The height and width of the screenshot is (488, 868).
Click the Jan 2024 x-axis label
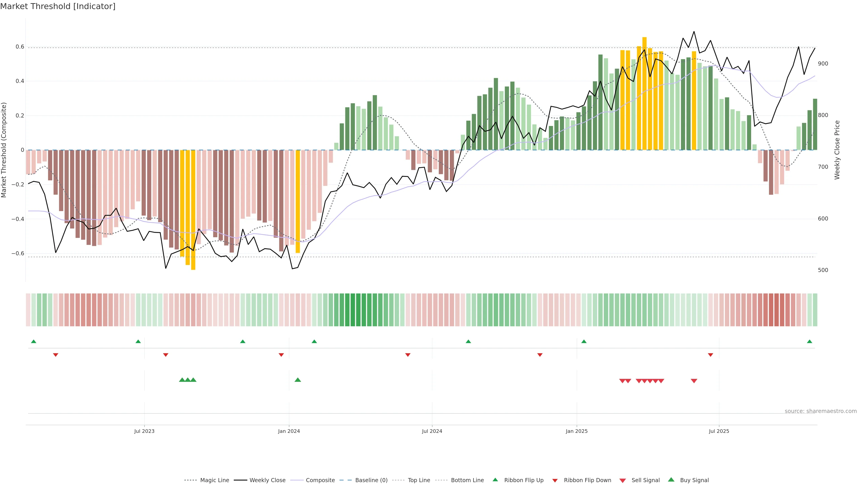(x=289, y=431)
